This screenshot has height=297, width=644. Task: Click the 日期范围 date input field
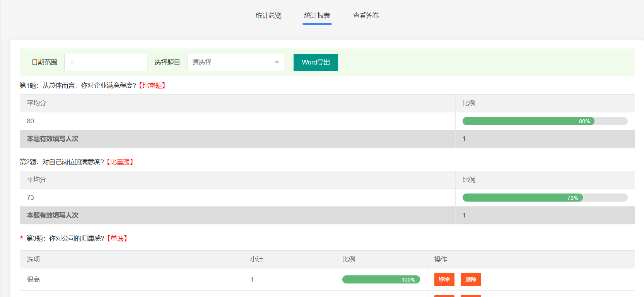106,62
